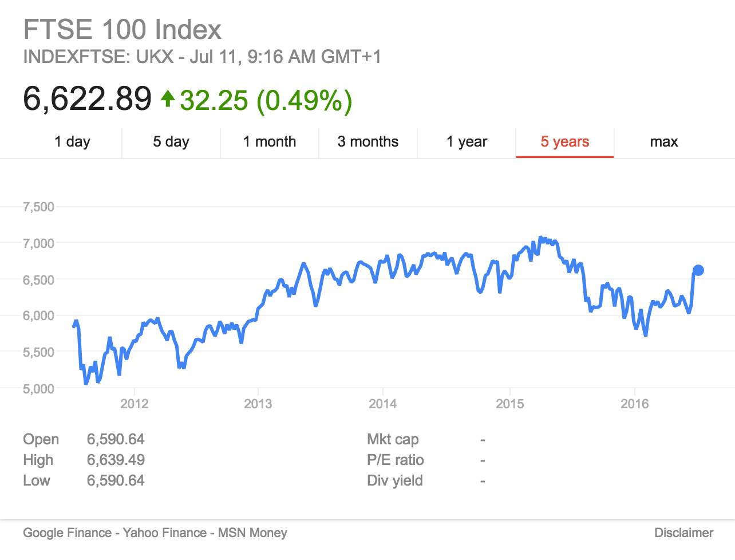
Task: Switch to the 1 day tab
Action: 73,142
